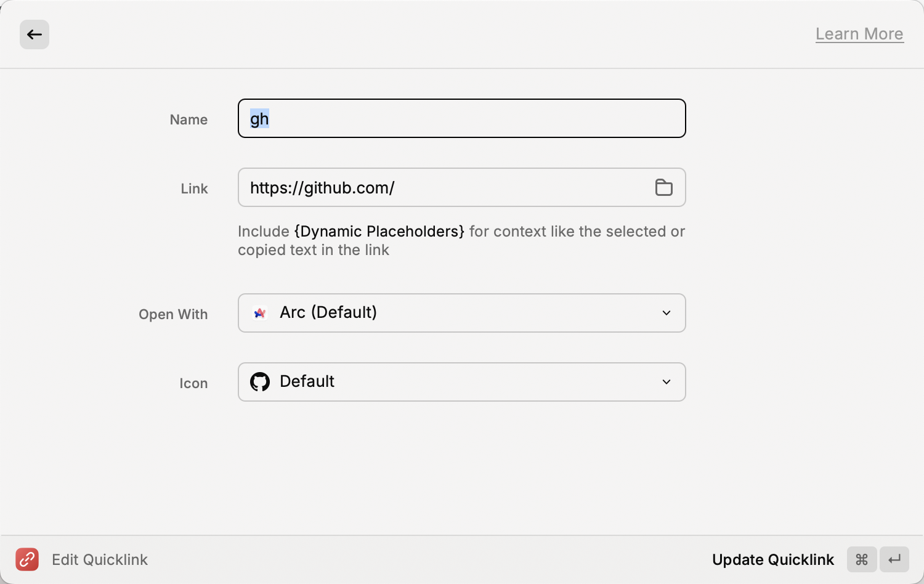
Task: Expand the Icon field chevron arrow
Action: click(x=666, y=382)
